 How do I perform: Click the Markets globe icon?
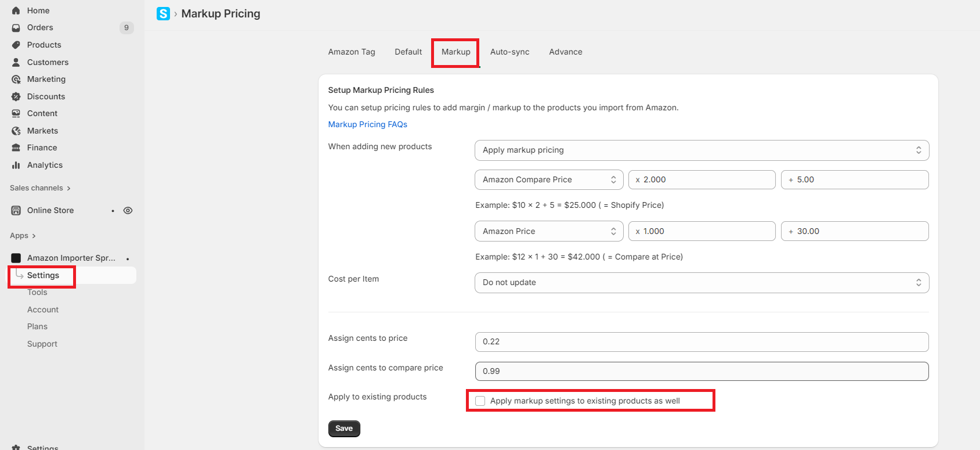[16, 131]
